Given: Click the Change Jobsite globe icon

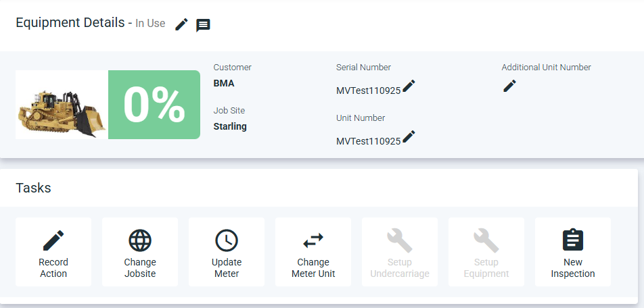Looking at the screenshot, I should (140, 240).
